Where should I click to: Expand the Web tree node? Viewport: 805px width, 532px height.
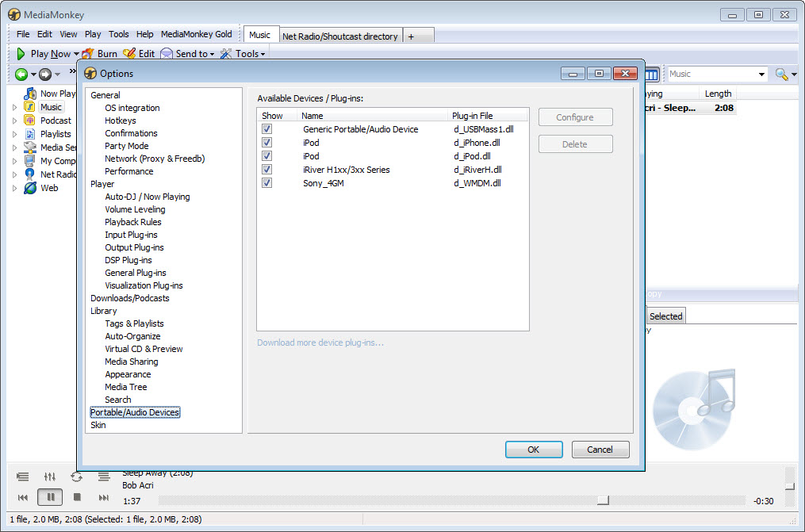(14, 188)
